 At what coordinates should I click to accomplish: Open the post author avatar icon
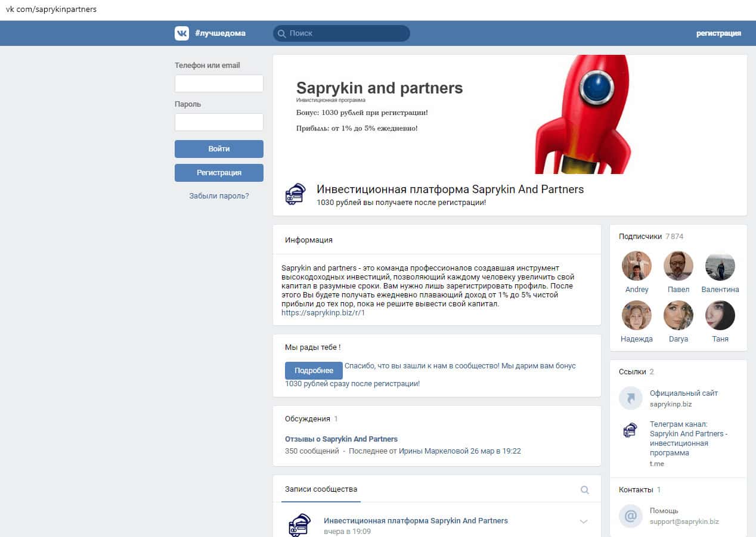(300, 524)
